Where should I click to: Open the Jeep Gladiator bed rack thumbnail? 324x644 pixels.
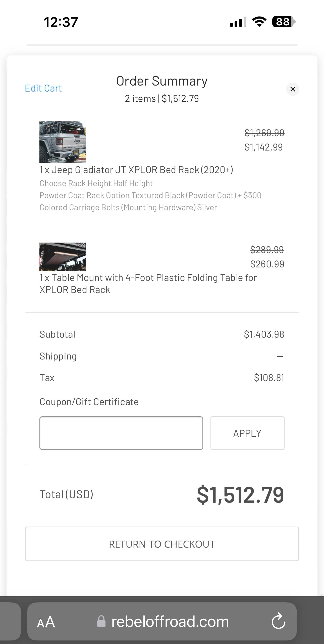(x=63, y=142)
